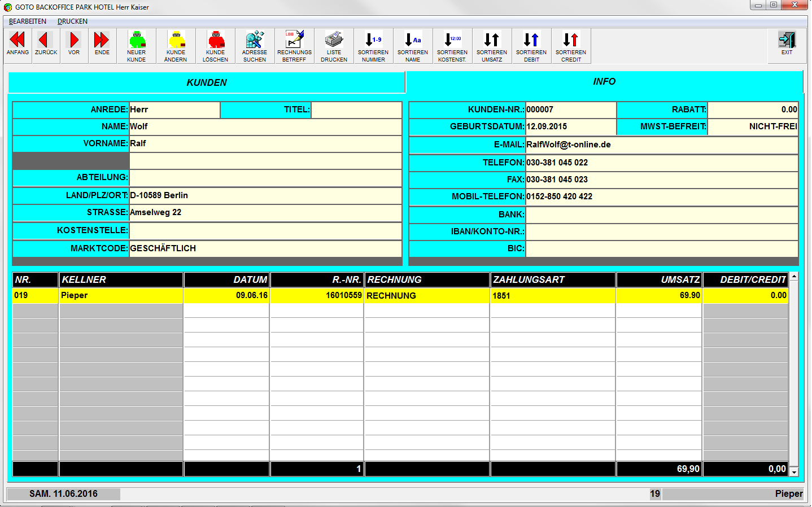The height and width of the screenshot is (507, 812).
Task: Delete customer using KUNDE LÖSCHEN icon
Action: 216,46
